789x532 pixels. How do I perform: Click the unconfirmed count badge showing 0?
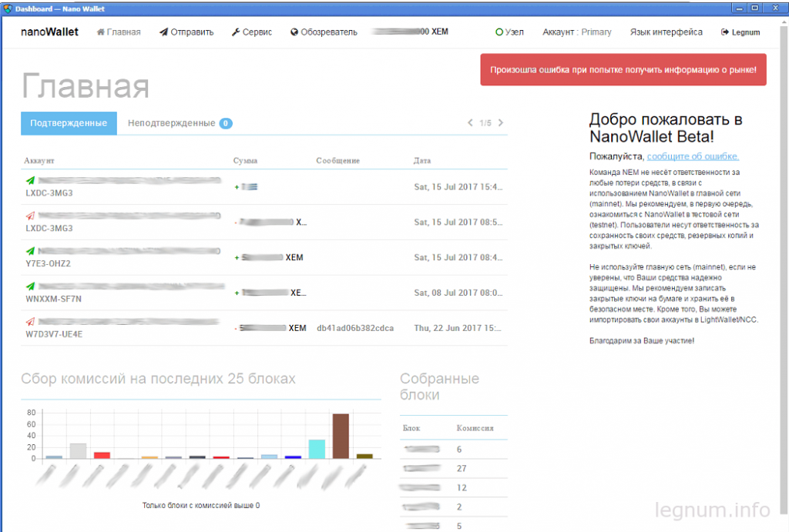point(226,123)
